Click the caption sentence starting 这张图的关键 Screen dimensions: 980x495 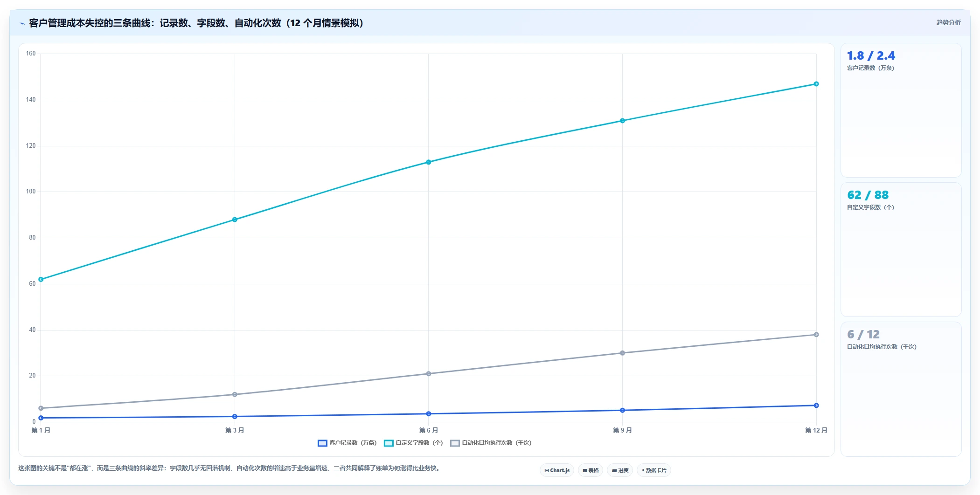(x=229, y=468)
